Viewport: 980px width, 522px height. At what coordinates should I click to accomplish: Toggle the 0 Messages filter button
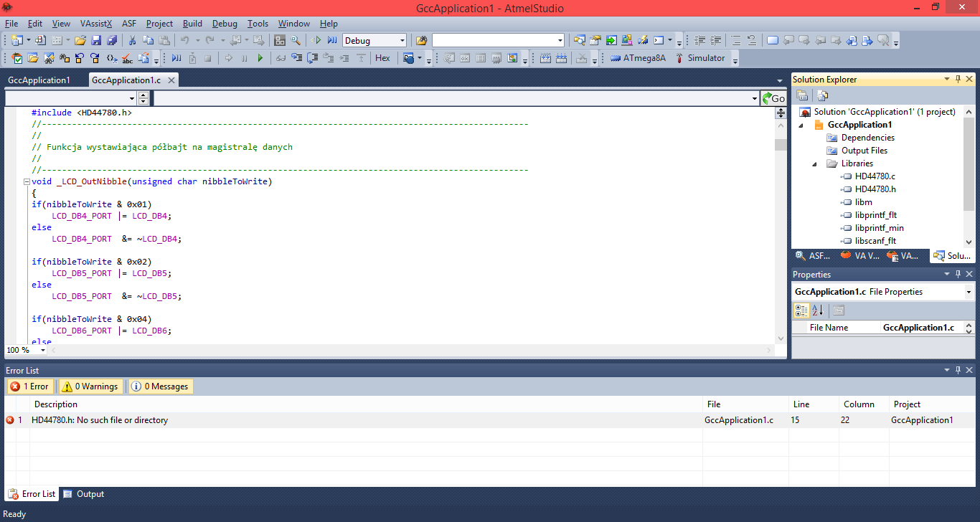pyautogui.click(x=160, y=386)
